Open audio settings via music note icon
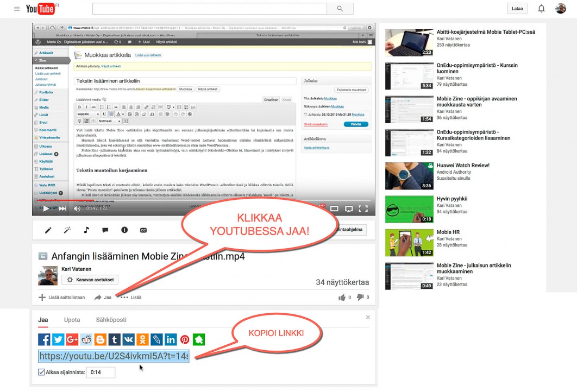The width and height of the screenshot is (577, 392). pyautogui.click(x=86, y=230)
